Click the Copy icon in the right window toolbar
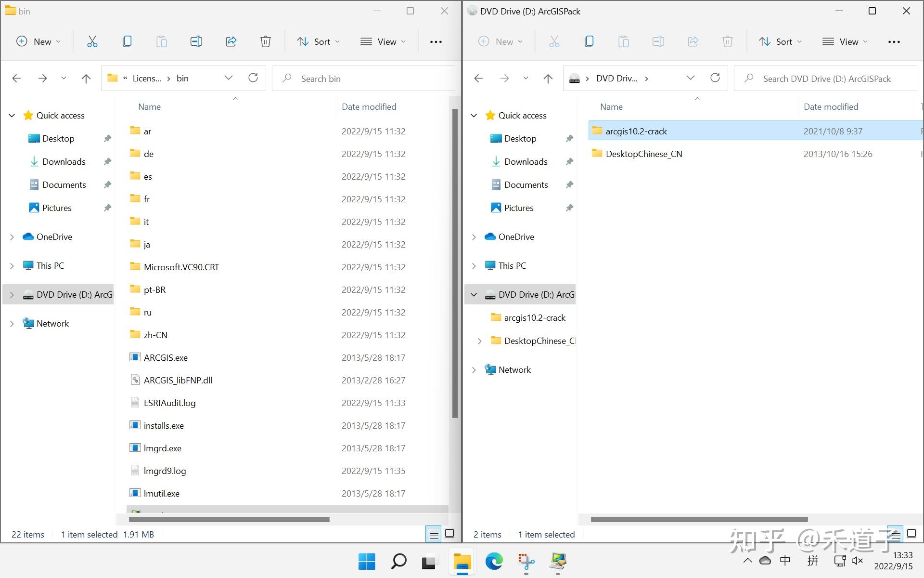Viewport: 924px width, 578px height. click(x=589, y=41)
